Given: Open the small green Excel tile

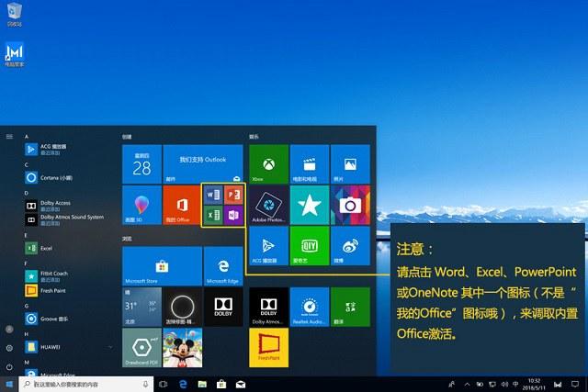Looking at the screenshot, I should coord(213,215).
